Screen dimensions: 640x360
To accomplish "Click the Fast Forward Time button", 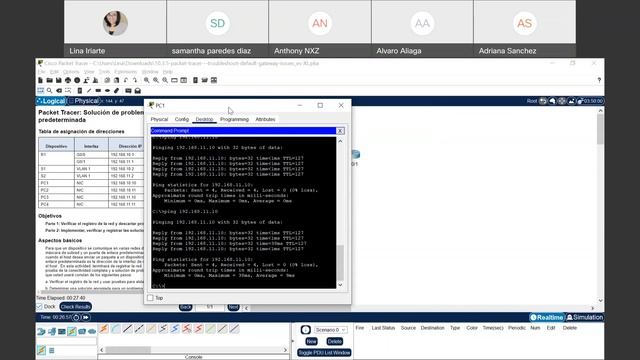I will 86,317.
